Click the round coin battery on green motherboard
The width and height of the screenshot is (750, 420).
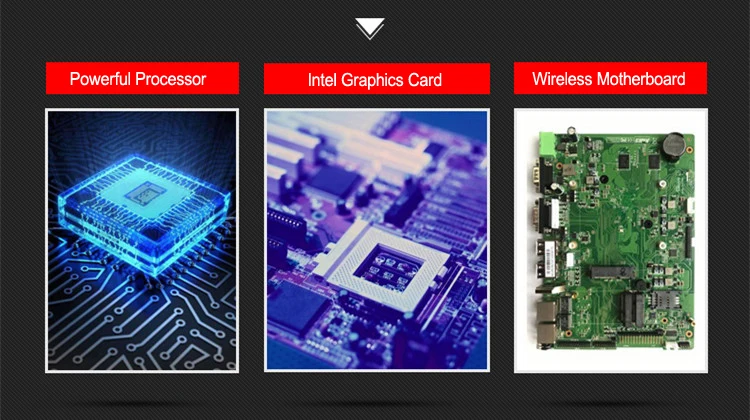click(x=673, y=144)
